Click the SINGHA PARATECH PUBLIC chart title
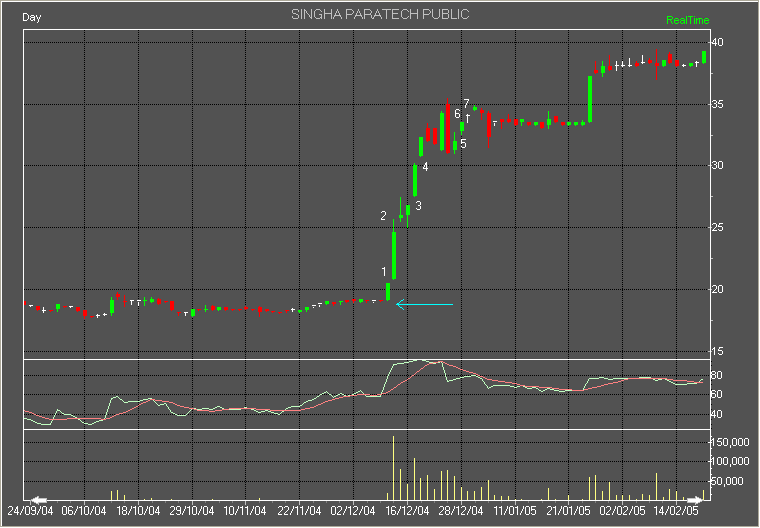 [x=380, y=15]
